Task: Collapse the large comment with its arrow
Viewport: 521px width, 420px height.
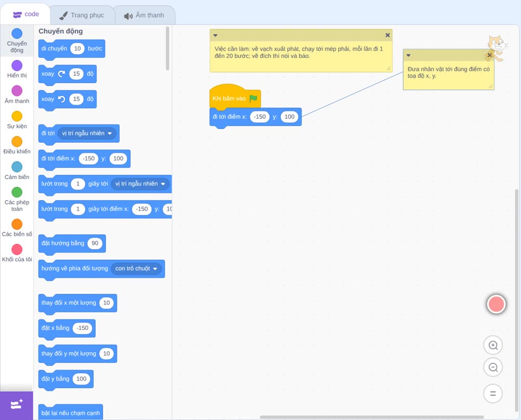Action: [x=215, y=35]
